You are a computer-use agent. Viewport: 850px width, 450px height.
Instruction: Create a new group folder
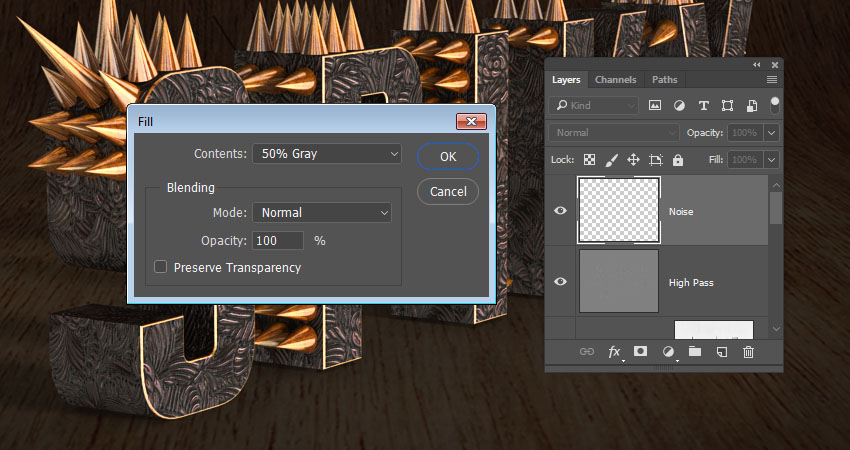point(695,352)
